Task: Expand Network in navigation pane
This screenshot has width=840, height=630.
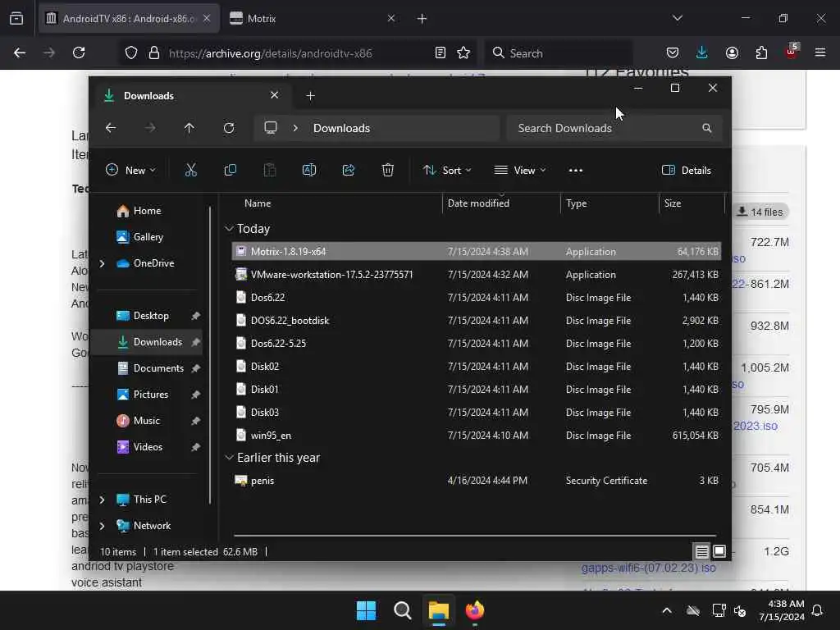Action: 103,526
